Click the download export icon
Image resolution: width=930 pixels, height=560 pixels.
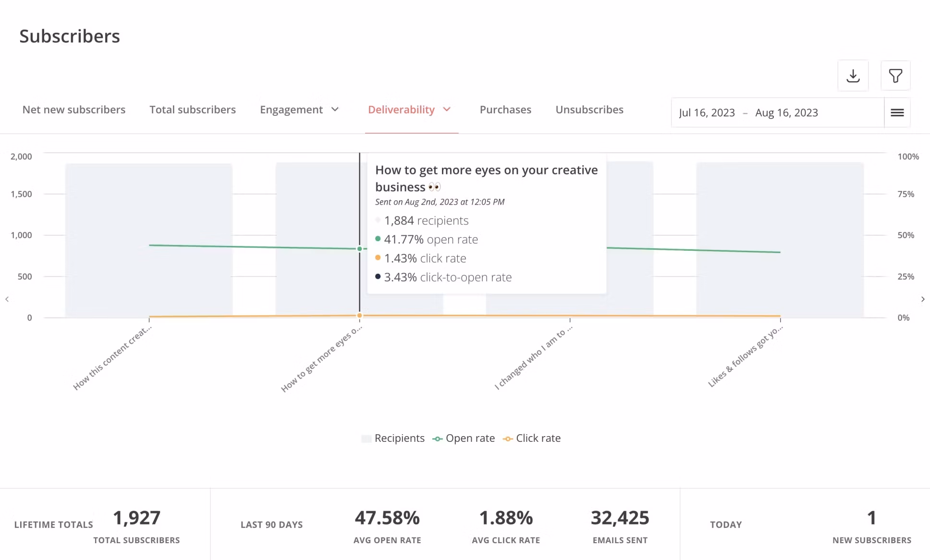pos(853,75)
